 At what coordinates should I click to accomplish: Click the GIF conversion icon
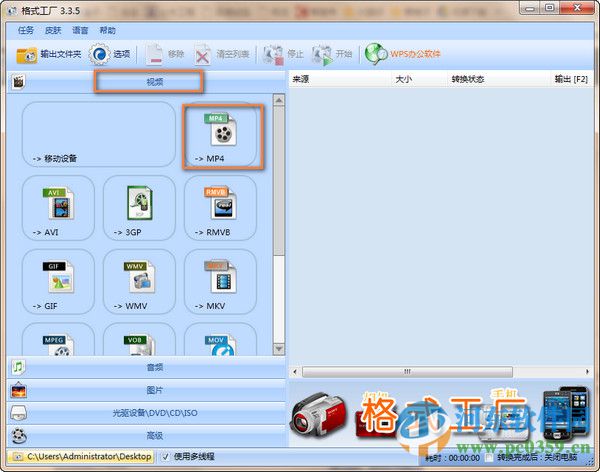58,281
